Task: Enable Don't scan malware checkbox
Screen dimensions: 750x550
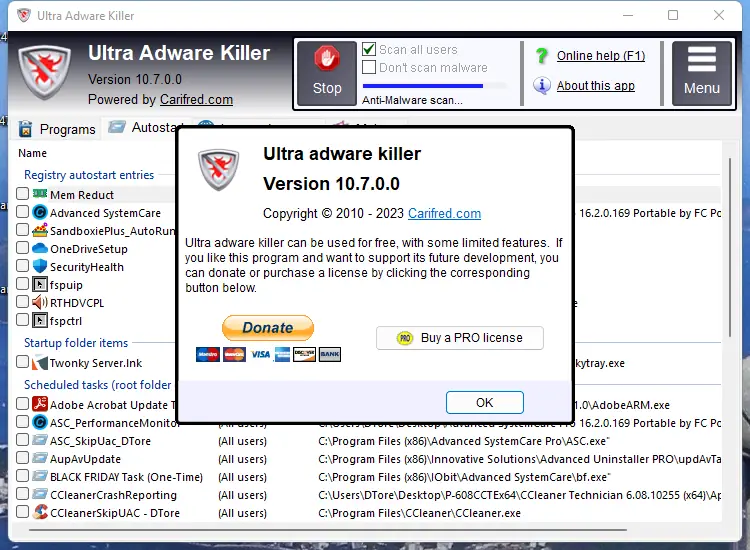Action: pos(369,67)
